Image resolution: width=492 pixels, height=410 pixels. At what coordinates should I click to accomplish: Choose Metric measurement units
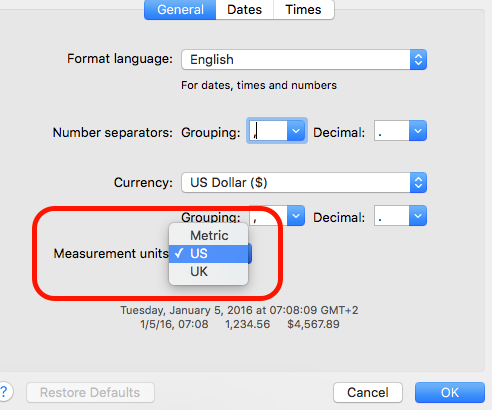click(x=209, y=236)
